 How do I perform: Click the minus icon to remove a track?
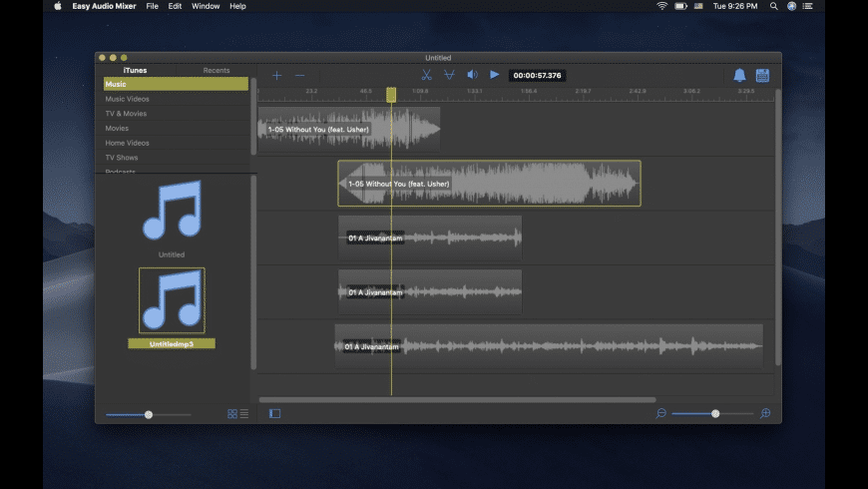[x=299, y=75]
